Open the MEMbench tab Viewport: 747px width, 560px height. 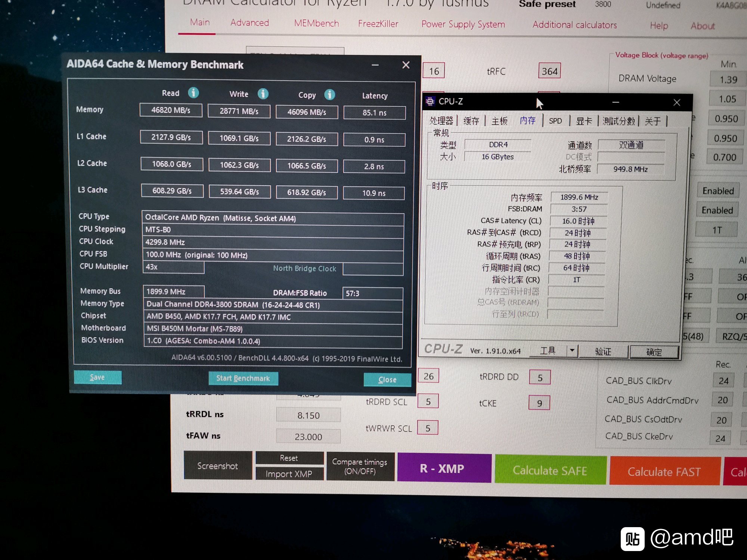(316, 24)
